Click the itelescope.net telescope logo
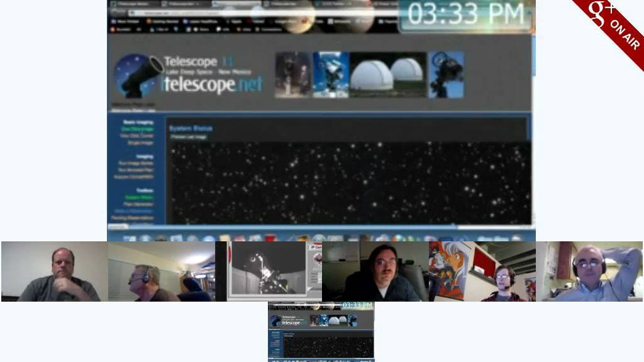Screen dimensions: 644x362 click(139, 76)
